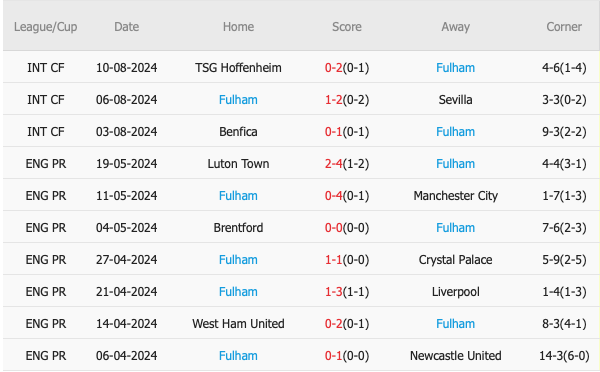Click the Score column header
The width and height of the screenshot is (600, 372).
tap(347, 27)
